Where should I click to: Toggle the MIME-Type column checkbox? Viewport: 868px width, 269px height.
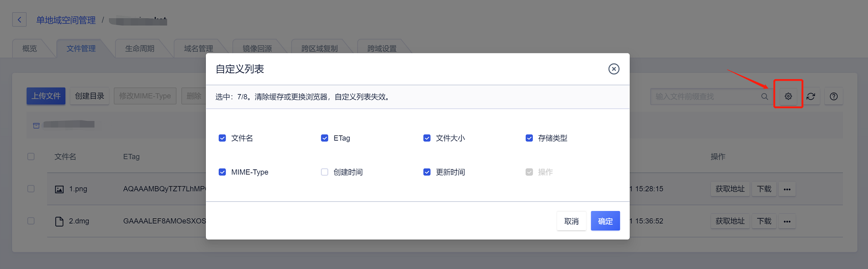222,172
